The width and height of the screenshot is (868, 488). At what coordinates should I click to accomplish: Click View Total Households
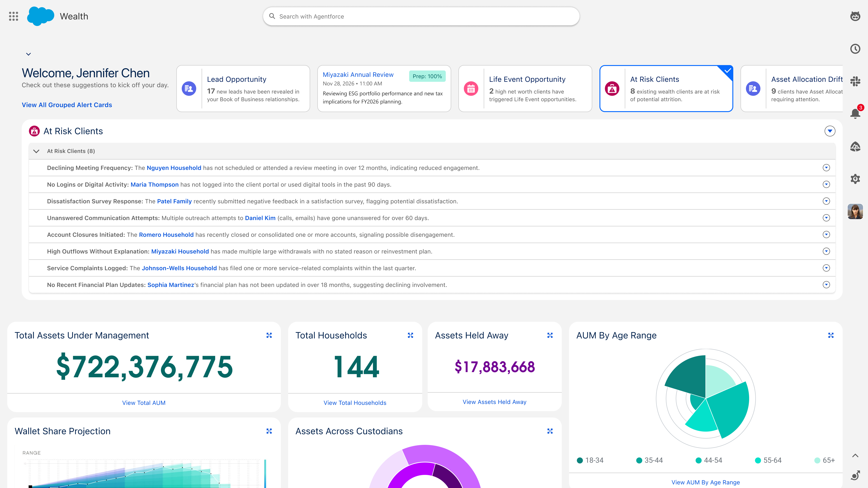355,403
